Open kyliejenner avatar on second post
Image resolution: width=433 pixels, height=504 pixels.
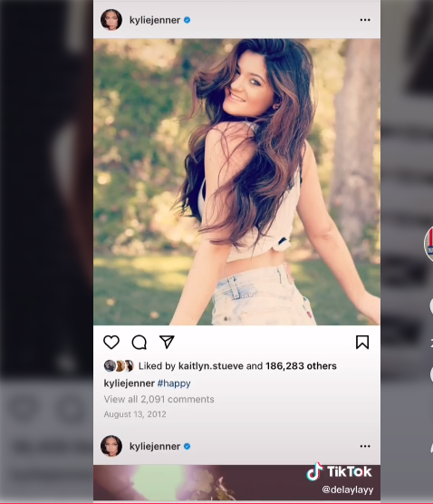(111, 446)
